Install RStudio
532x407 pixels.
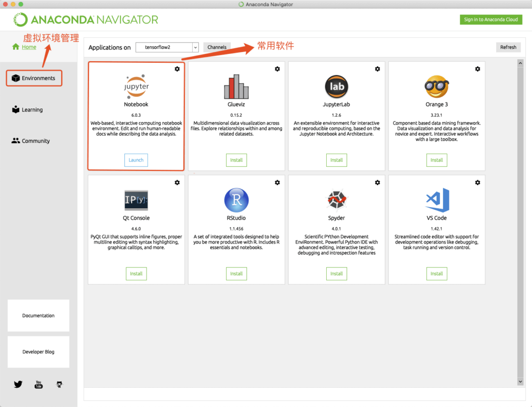(236, 274)
